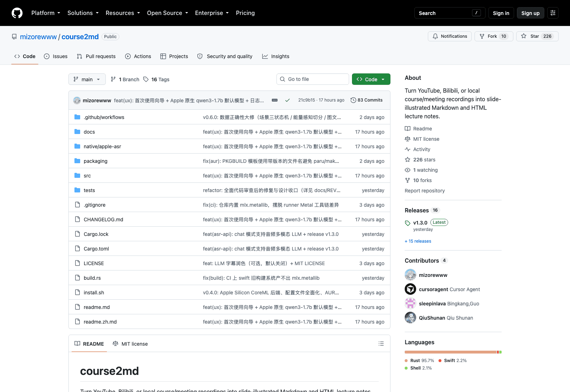This screenshot has height=392, width=570.
Task: Switch to the Projects tab
Action: [174, 56]
